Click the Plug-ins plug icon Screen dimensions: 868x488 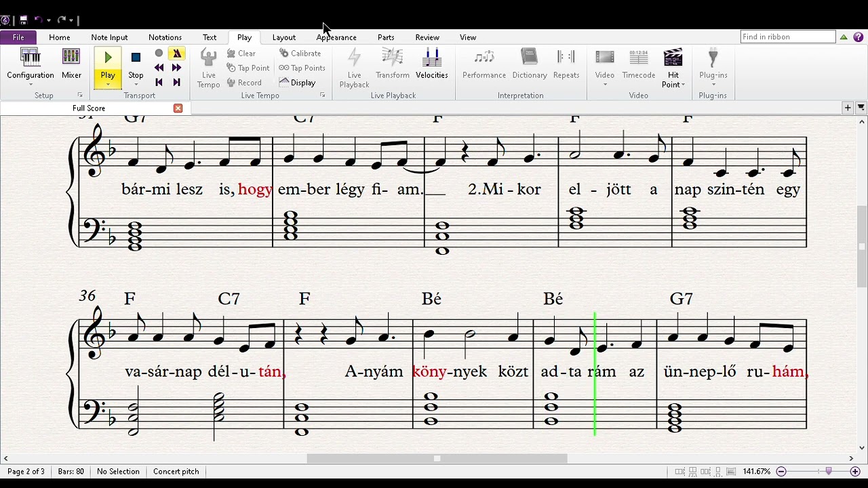pyautogui.click(x=713, y=58)
